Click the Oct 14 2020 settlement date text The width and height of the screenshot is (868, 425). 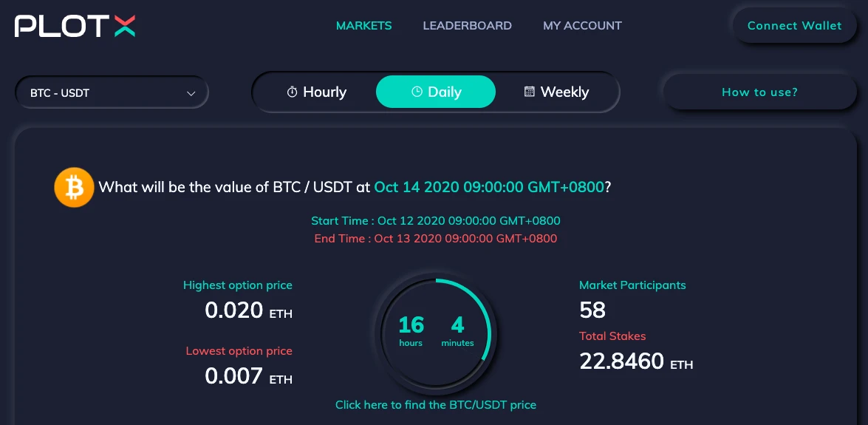(489, 188)
